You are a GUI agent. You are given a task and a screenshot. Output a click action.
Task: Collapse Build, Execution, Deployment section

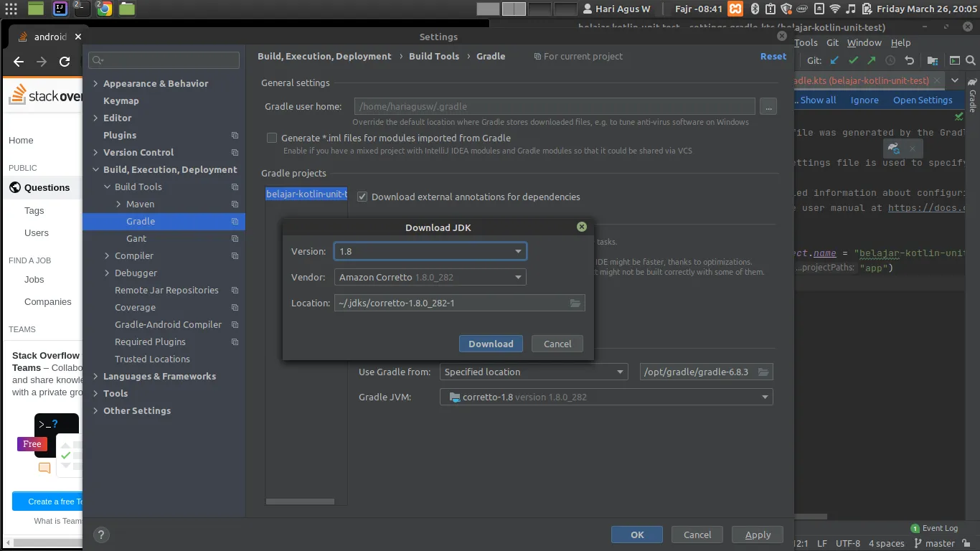[x=95, y=170]
